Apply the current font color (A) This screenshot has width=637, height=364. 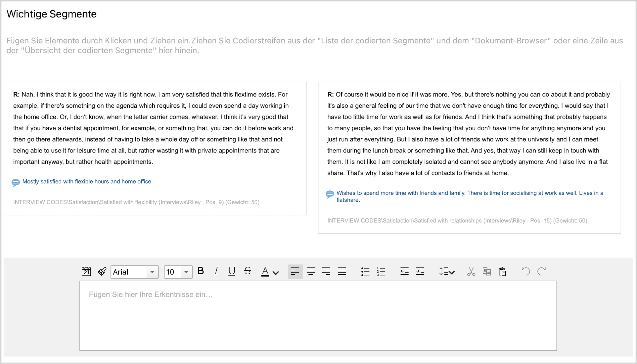[265, 271]
